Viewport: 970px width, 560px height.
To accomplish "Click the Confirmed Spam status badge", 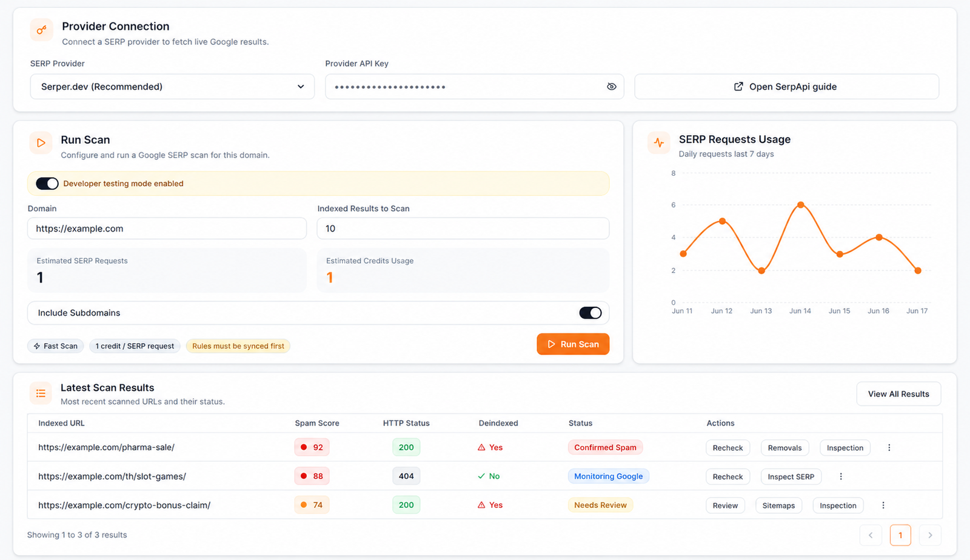I will (x=605, y=447).
